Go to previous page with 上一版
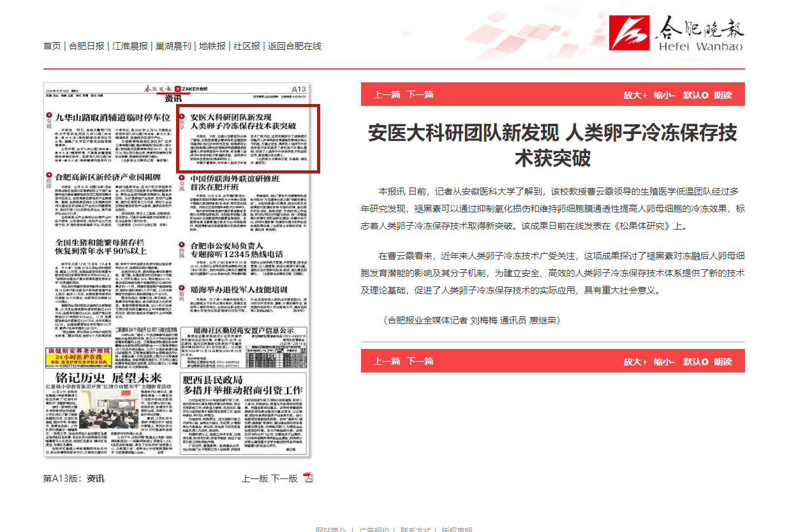Viewport: 805px width, 532px height. tap(255, 478)
